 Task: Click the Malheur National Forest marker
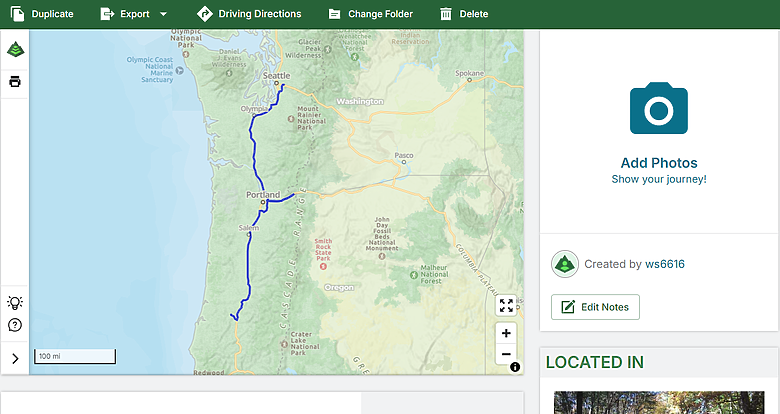coord(413,275)
